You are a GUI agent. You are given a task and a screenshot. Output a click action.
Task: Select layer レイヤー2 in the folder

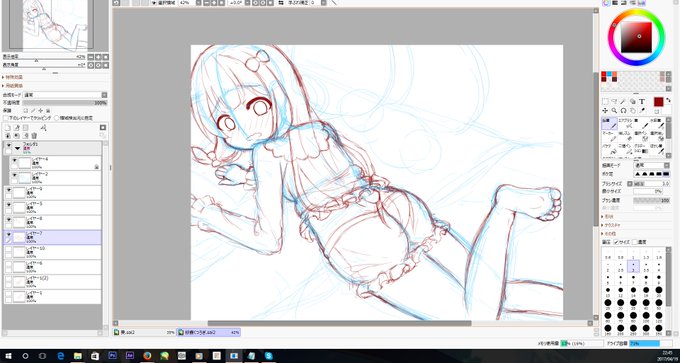point(56,178)
